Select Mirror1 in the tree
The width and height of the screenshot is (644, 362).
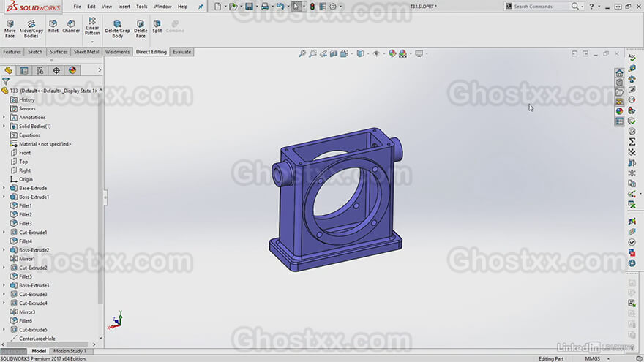(x=27, y=259)
